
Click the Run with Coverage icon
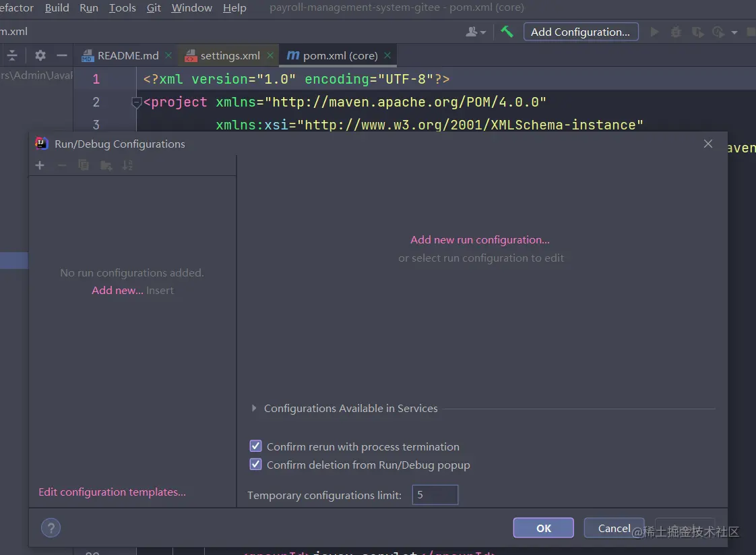pyautogui.click(x=697, y=32)
